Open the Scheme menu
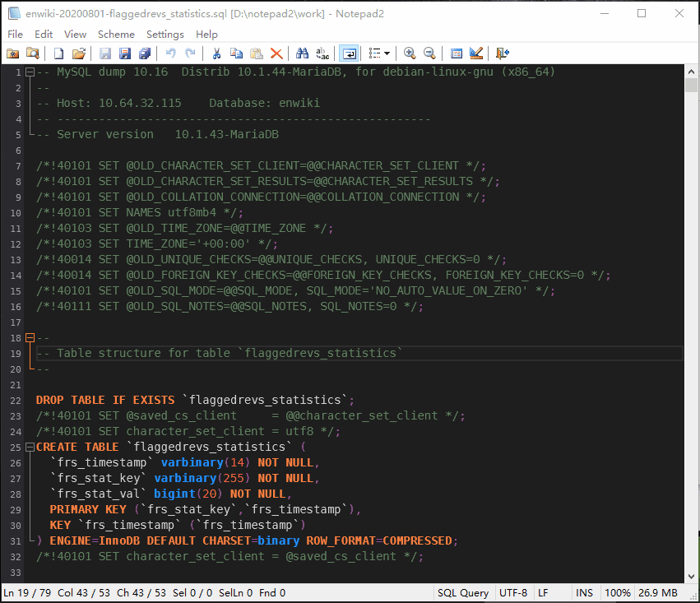 pos(115,35)
